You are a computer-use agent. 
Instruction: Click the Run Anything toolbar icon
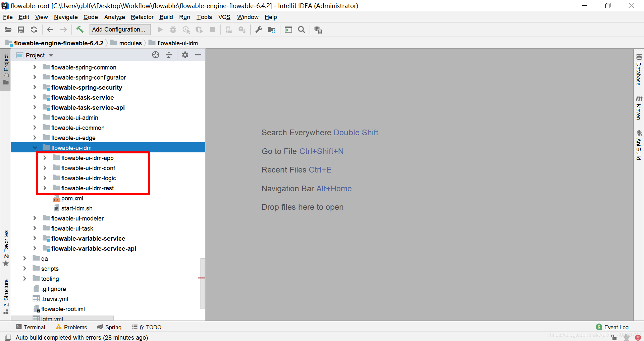288,30
